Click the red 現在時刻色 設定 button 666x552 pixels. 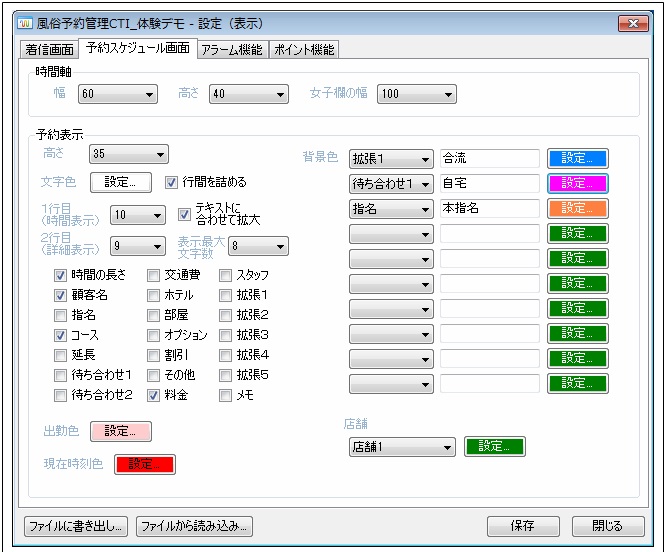click(145, 464)
